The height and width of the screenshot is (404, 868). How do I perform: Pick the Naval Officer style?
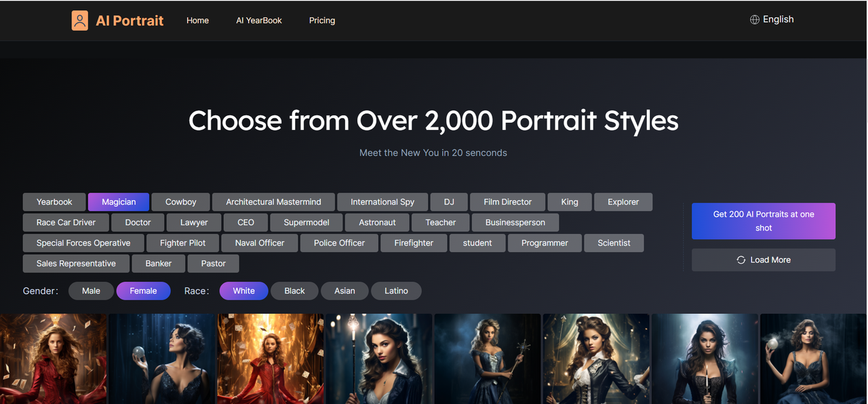[260, 243]
